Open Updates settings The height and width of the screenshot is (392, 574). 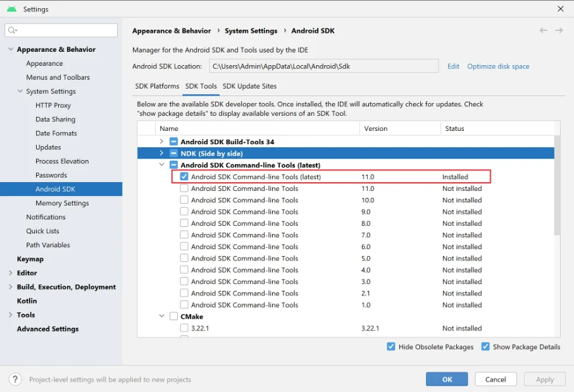48,147
